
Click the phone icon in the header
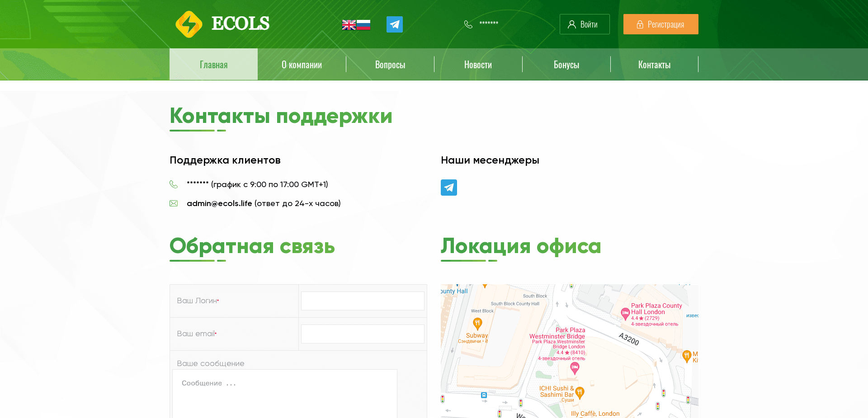coord(468,24)
